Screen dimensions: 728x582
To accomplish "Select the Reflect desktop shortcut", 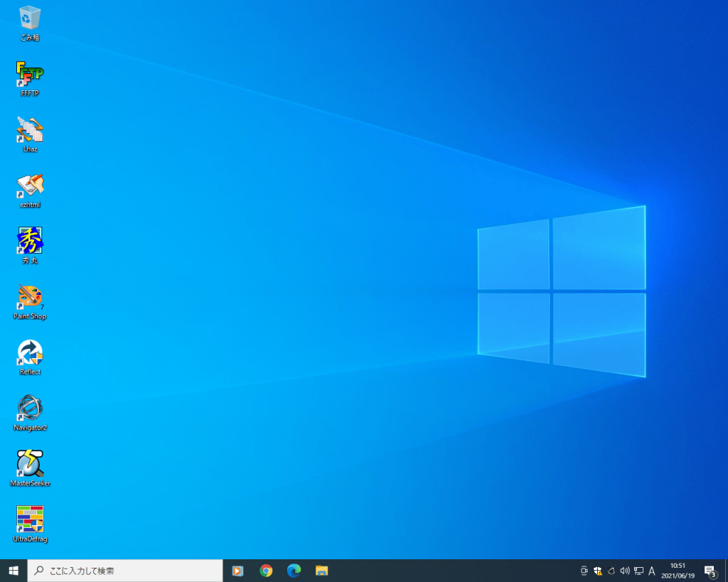I will tap(30, 357).
